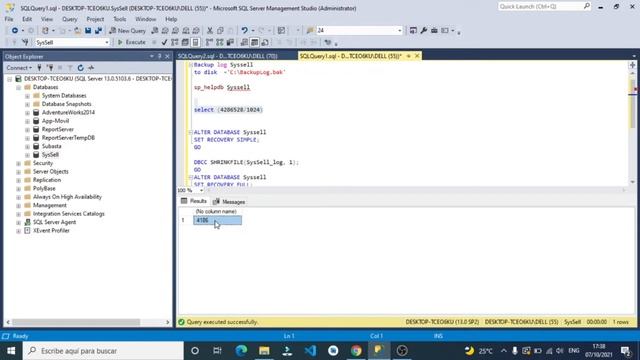The height and width of the screenshot is (360, 640).
Task: Expand the SysSell database node
Action: point(27,155)
